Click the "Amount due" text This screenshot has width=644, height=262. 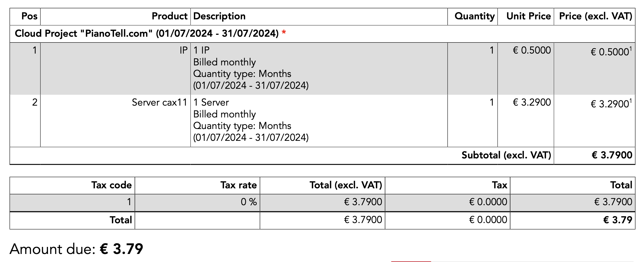[52, 249]
